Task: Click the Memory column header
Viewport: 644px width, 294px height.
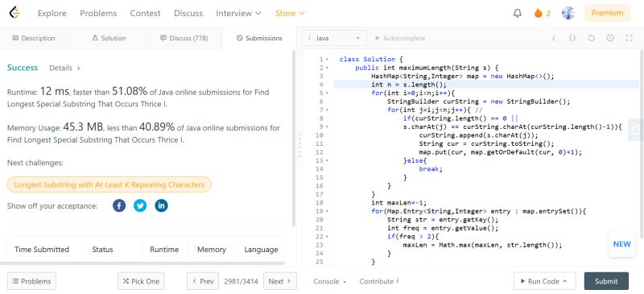Action: [x=212, y=250]
